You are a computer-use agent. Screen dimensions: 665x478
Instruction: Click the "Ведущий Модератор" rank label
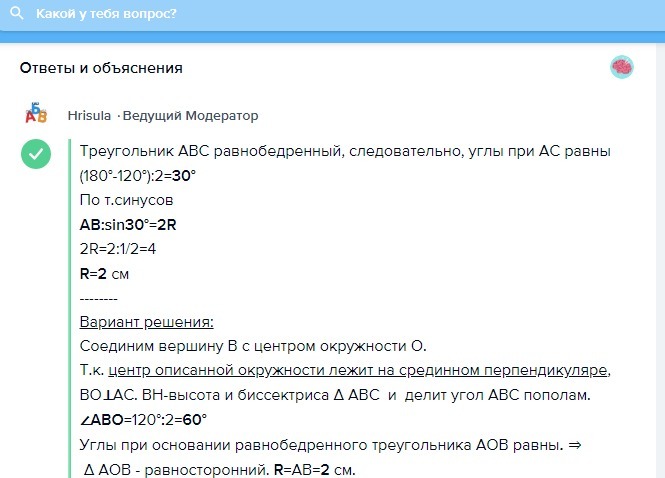pos(190,115)
